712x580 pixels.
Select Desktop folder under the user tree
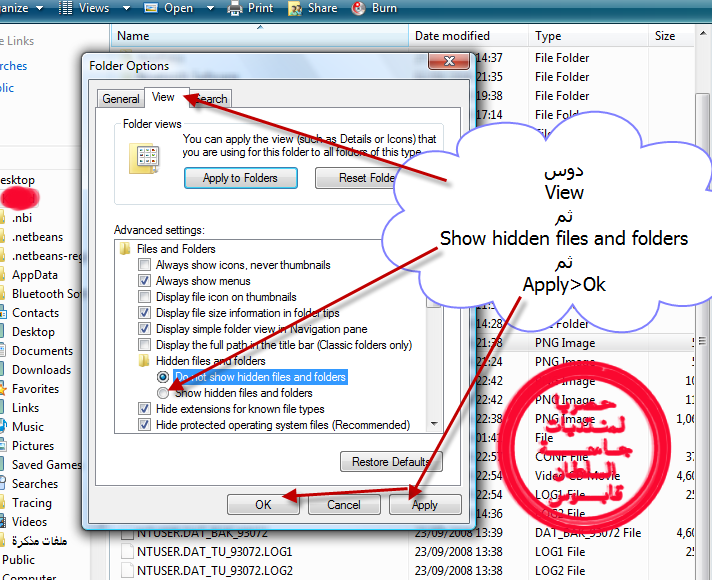[33, 332]
